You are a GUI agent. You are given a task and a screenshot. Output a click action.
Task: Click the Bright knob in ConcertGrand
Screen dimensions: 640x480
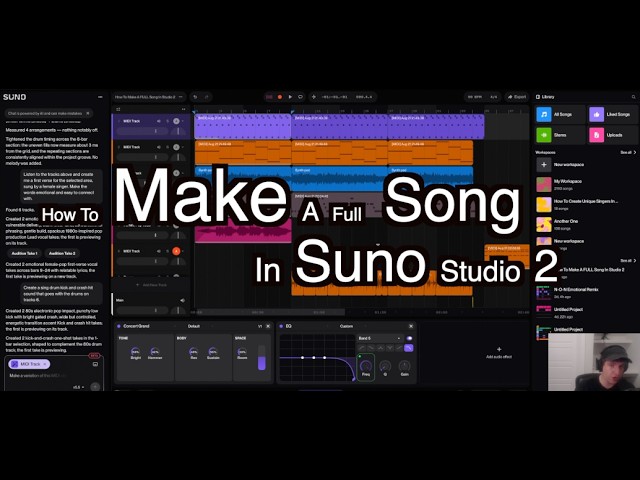136,351
